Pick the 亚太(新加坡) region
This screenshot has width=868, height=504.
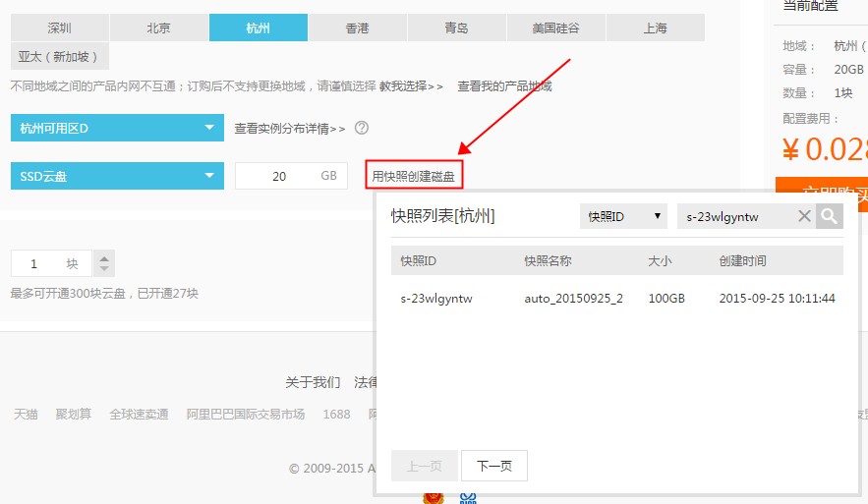[59, 56]
